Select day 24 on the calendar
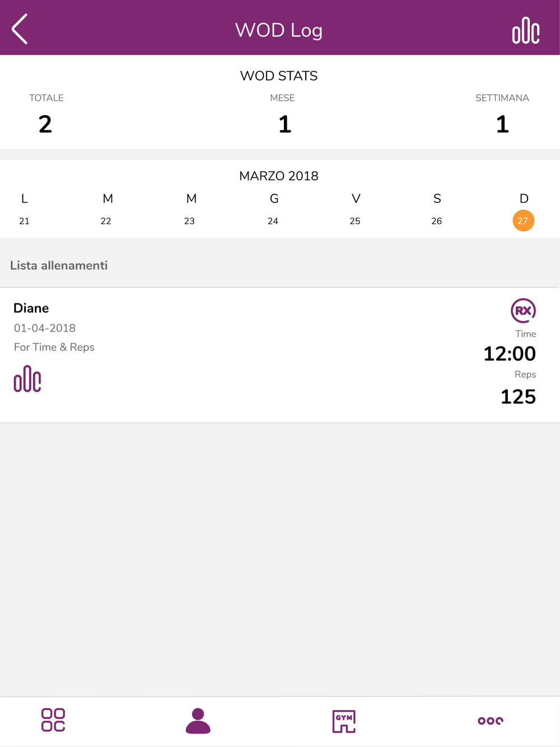Viewport: 560px width, 747px height. tap(273, 221)
